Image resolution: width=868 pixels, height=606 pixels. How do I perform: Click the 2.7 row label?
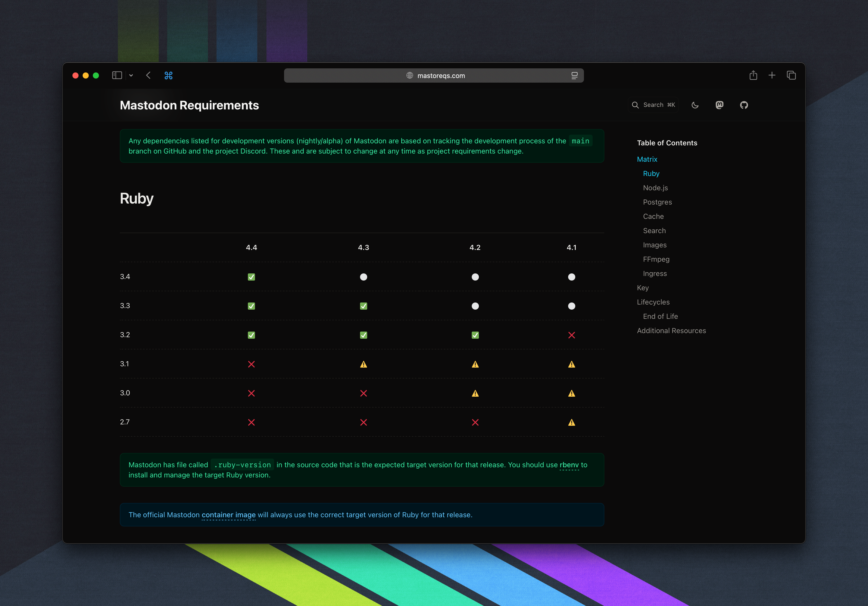pyautogui.click(x=125, y=422)
